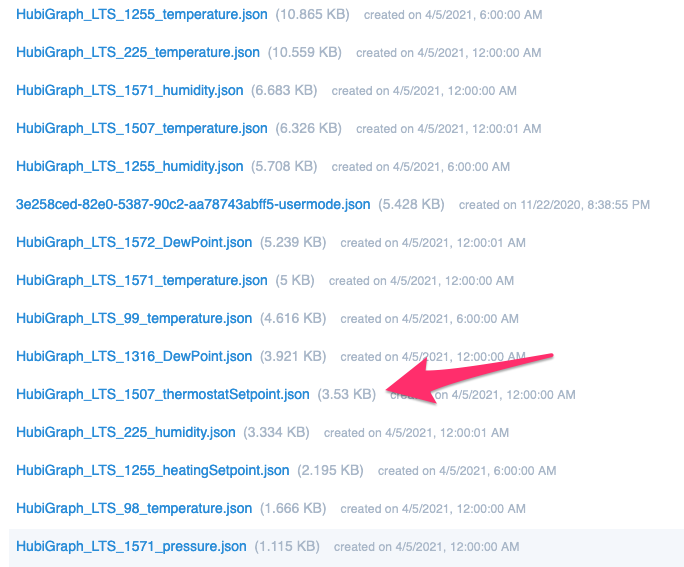This screenshot has height=567, width=684.
Task: Open the 3e258ced usermode.json file
Action: (x=193, y=205)
